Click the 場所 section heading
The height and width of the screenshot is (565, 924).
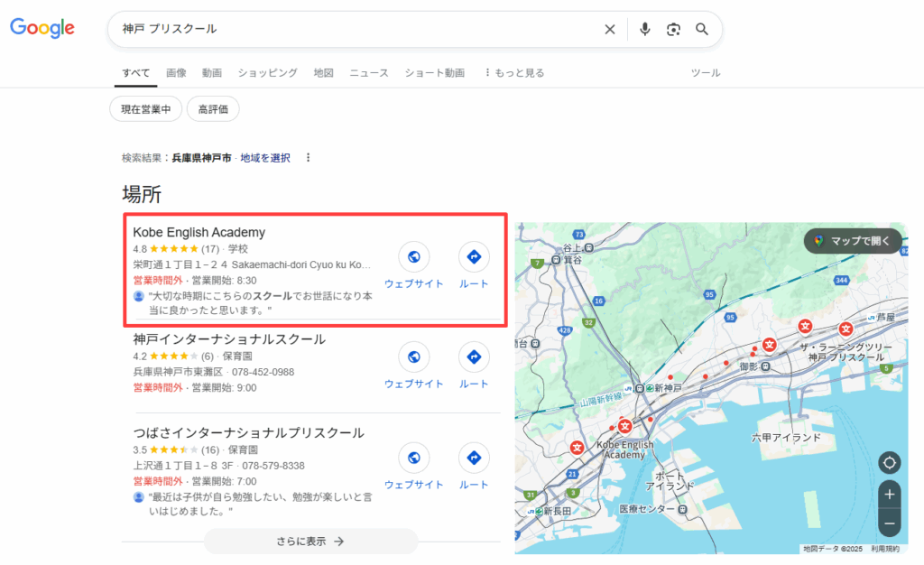click(142, 194)
